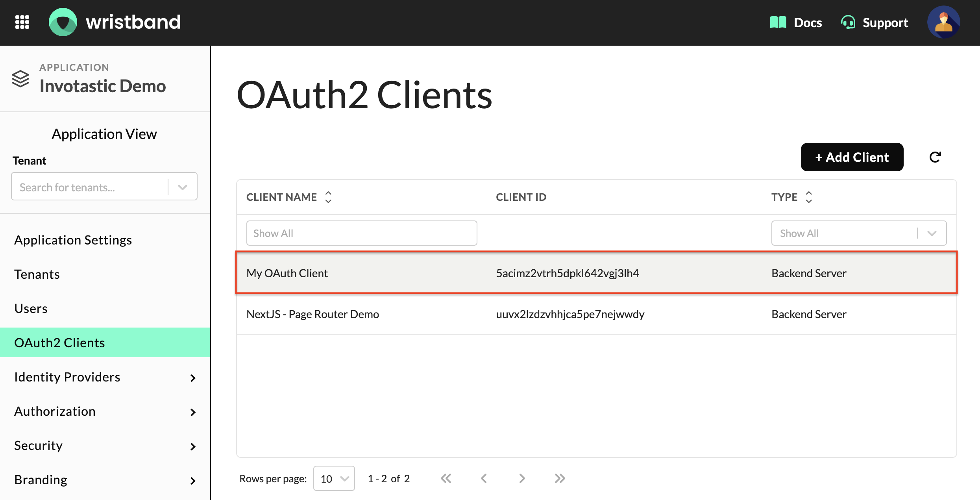The width and height of the screenshot is (980, 500).
Task: Click the 1 - 2 of 2 pagination text
Action: click(388, 478)
